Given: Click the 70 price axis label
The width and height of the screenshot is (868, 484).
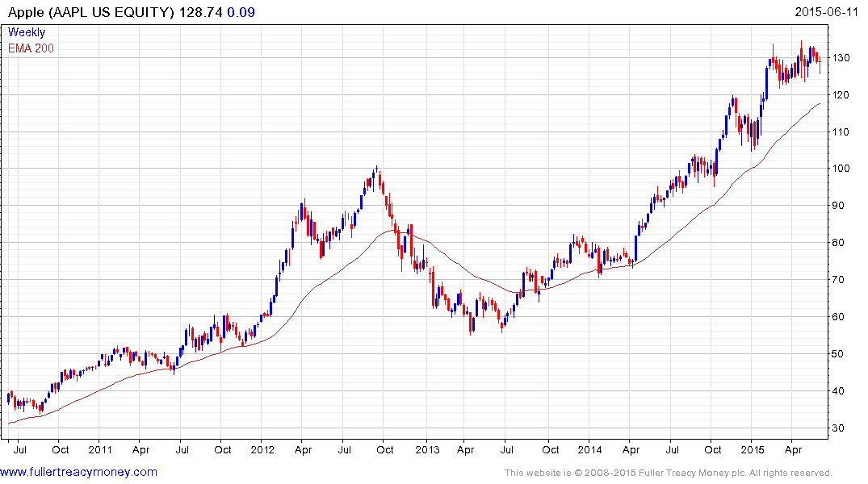Looking at the screenshot, I should (x=838, y=280).
